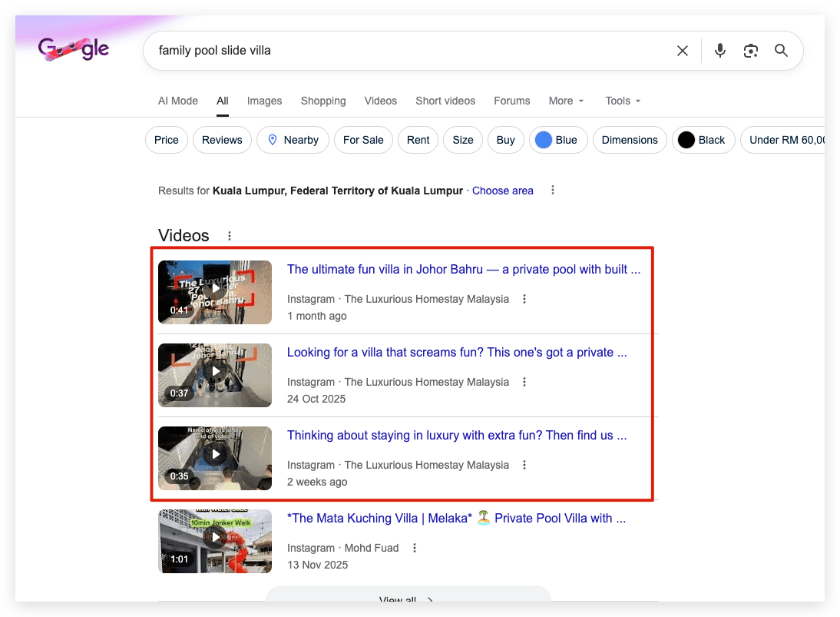Switch to the Images tab
Image resolution: width=840 pixels, height=617 pixels.
point(264,101)
